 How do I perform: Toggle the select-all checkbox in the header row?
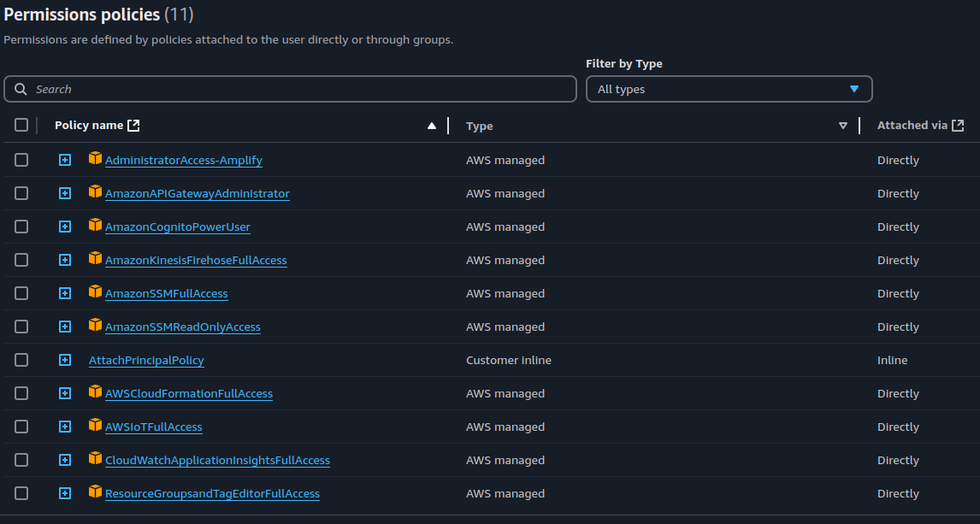pyautogui.click(x=21, y=124)
